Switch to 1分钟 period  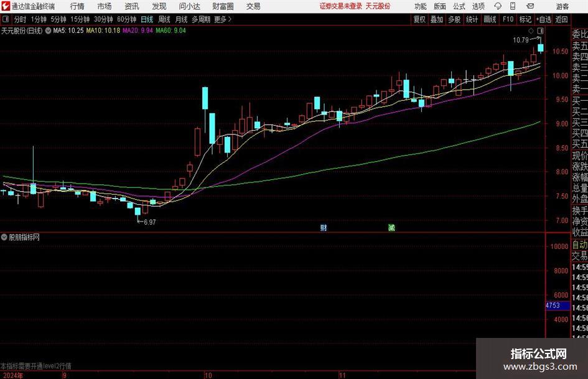pos(38,19)
